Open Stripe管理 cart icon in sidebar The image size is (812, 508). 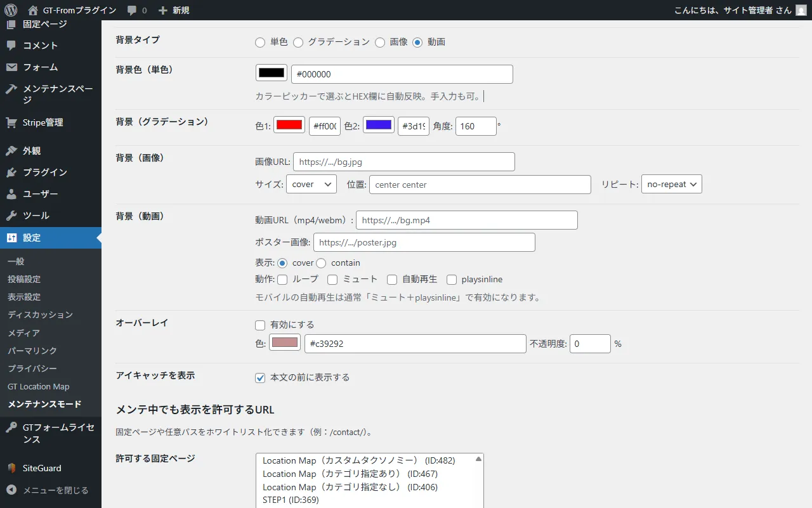[x=11, y=122]
